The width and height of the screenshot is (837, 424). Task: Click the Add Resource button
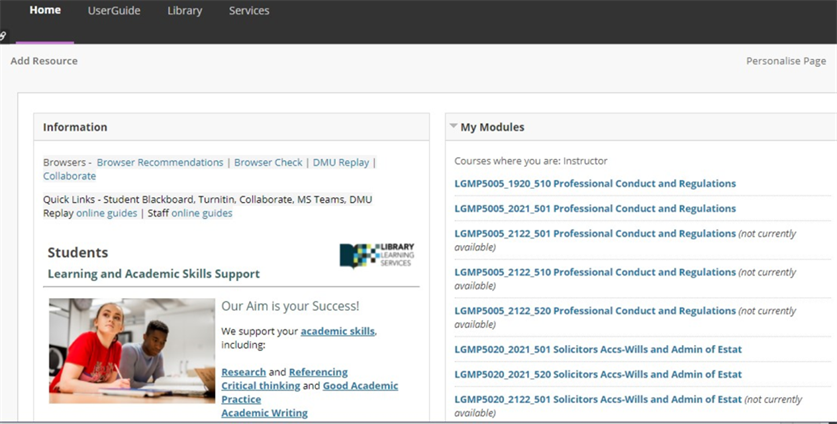pyautogui.click(x=44, y=61)
